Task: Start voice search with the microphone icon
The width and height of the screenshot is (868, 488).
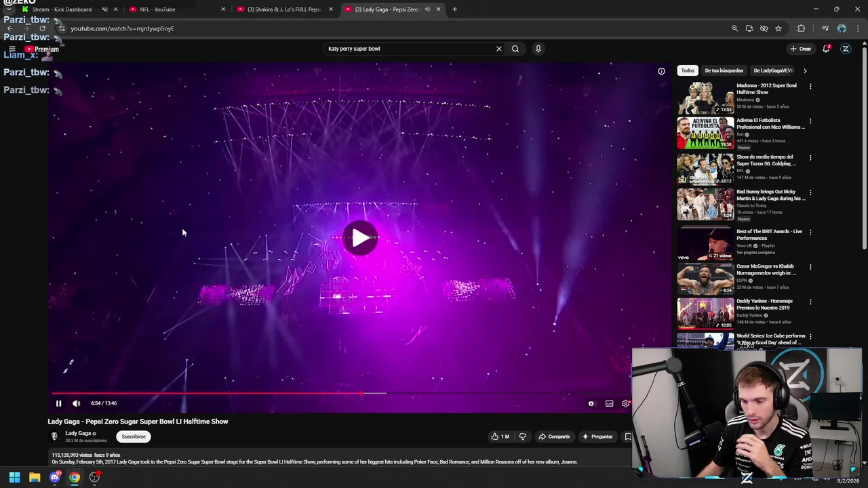Action: click(538, 49)
